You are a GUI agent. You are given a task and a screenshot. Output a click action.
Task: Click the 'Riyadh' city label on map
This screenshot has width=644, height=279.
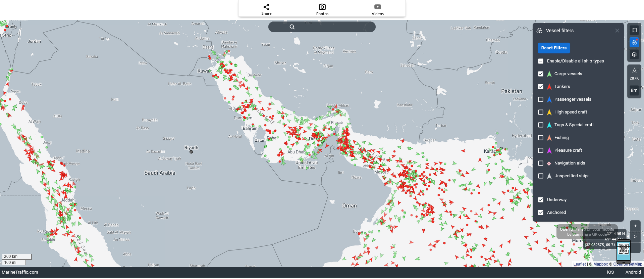coord(191,148)
